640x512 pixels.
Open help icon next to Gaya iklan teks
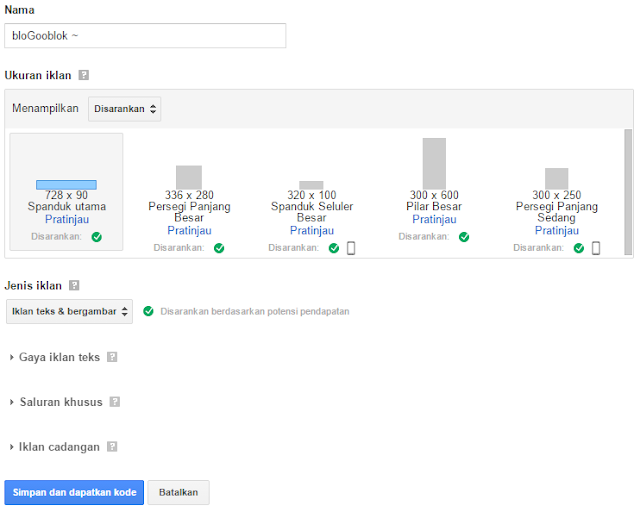(112, 357)
